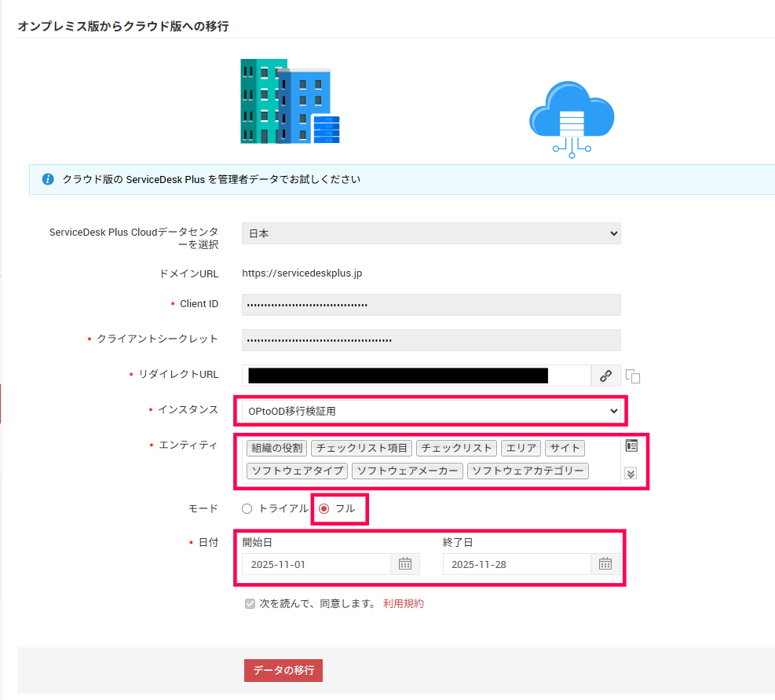The width and height of the screenshot is (775, 700).
Task: Select the チェックリスト項目 entity tag
Action: click(x=361, y=448)
